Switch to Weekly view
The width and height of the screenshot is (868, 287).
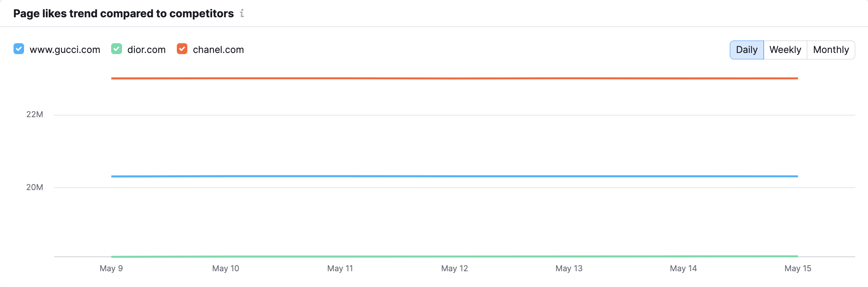[785, 50]
